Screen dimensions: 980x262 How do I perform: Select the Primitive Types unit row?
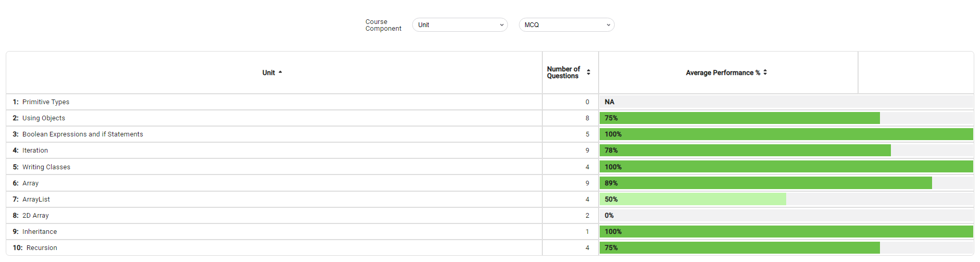tap(46, 102)
